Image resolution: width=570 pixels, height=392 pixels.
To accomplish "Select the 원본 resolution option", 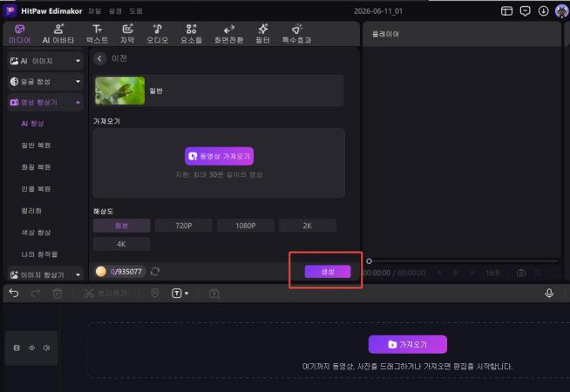I will click(x=121, y=226).
